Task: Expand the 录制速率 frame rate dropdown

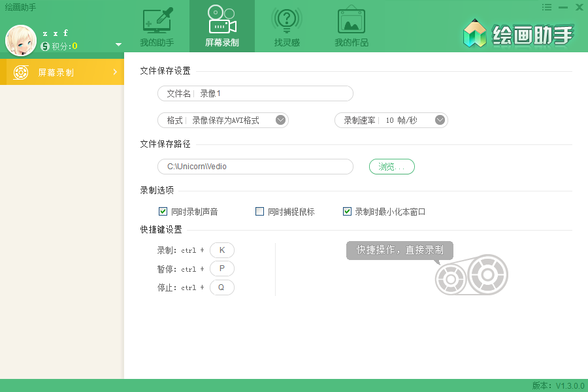Action: [x=440, y=120]
